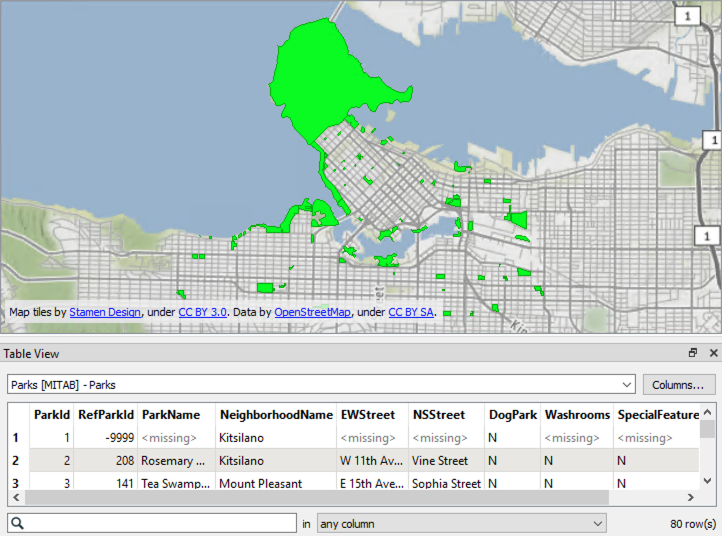Click the magnifier icon in search box
The height and width of the screenshot is (536, 722).
[18, 523]
